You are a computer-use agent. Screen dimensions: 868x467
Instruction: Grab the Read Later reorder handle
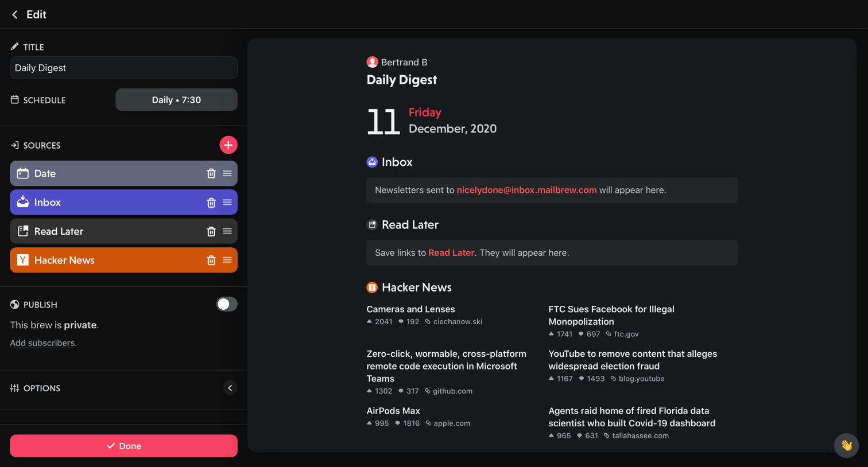227,231
